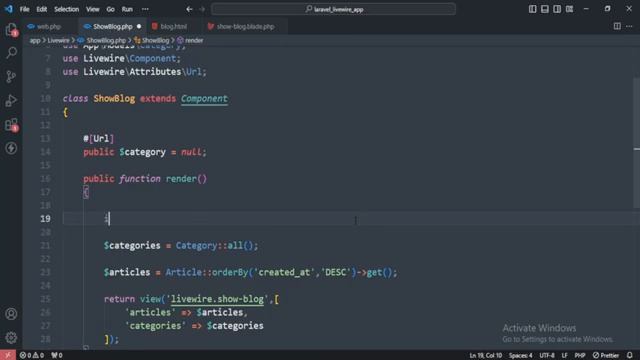Viewport: 640px width, 360px height.
Task: Click the #[Url] attribute line
Action: (x=98, y=139)
